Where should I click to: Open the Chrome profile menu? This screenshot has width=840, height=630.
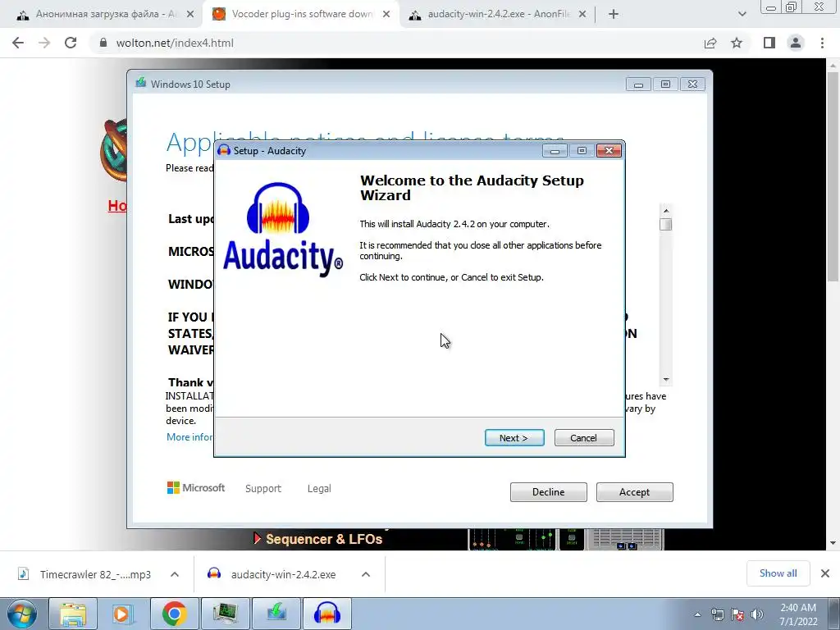coord(796,43)
